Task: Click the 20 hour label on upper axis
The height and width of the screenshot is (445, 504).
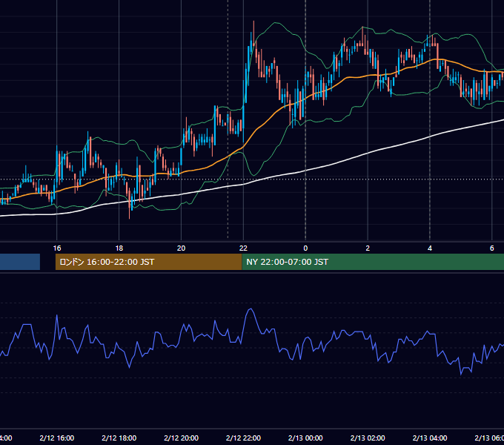Action: point(182,248)
